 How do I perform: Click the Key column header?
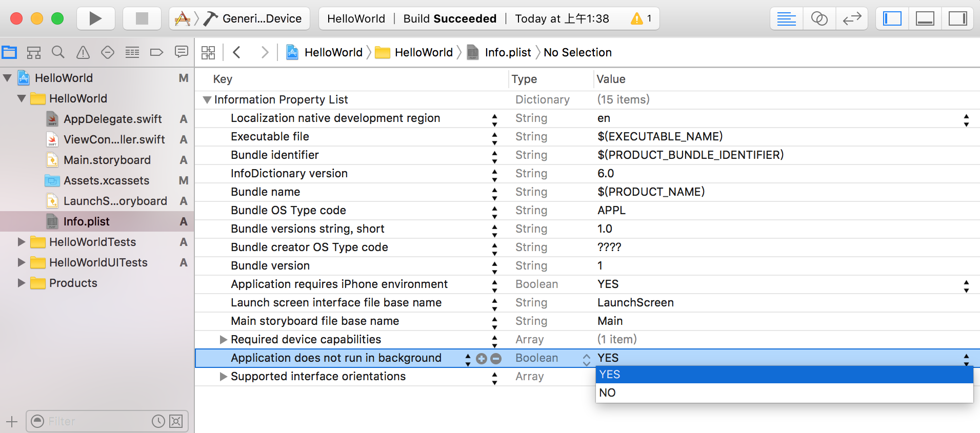(x=223, y=79)
